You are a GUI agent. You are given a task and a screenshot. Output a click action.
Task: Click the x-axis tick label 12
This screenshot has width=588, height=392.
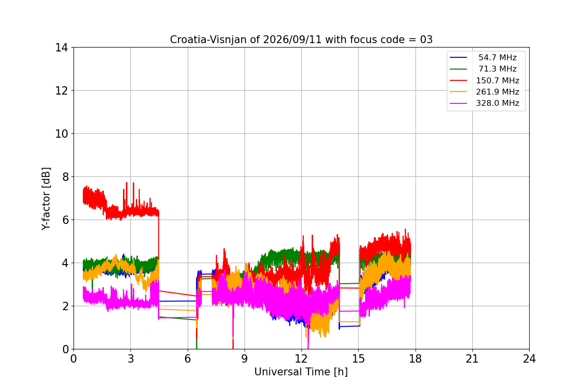(301, 359)
